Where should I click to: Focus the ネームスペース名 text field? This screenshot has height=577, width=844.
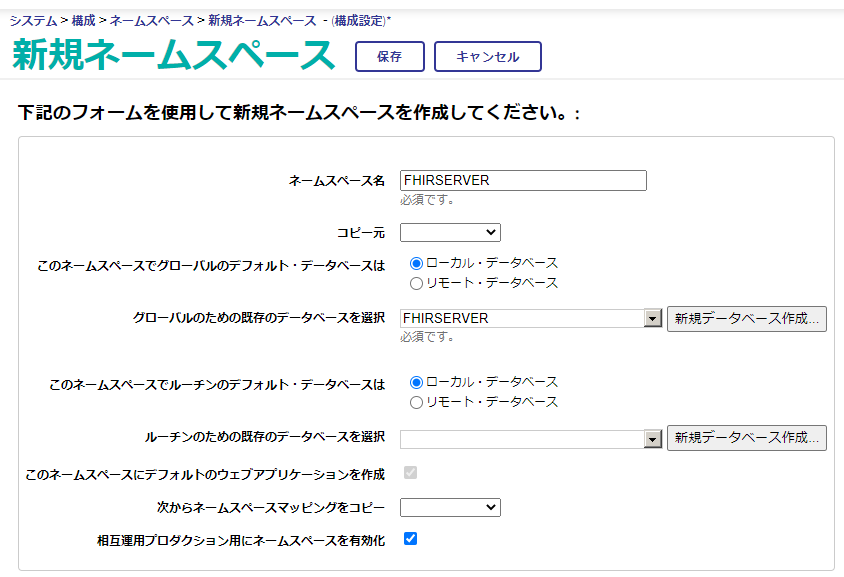pos(522,180)
